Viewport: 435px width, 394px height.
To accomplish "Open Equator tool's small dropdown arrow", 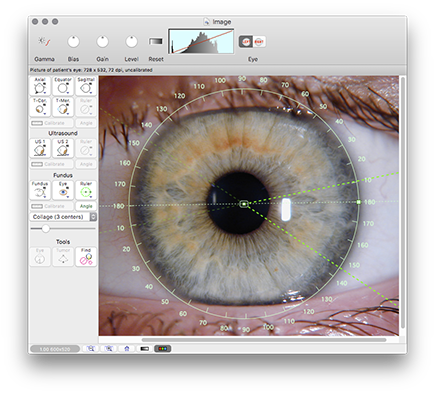I will click(68, 93).
